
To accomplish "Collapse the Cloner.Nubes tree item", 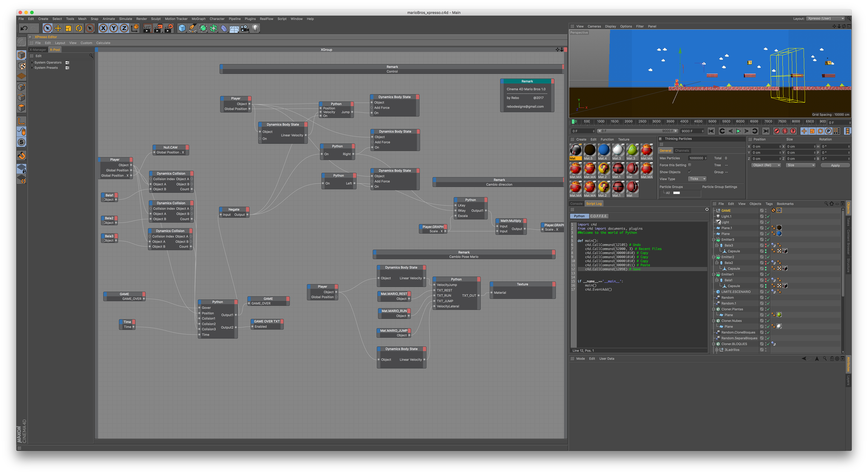I will (714, 321).
